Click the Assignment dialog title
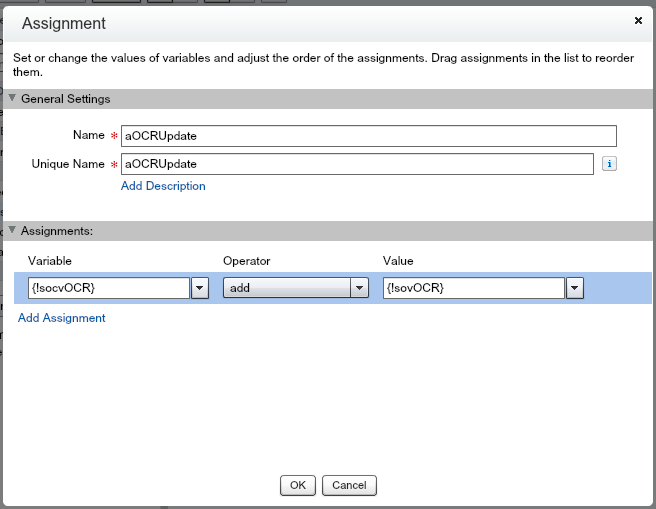 (x=64, y=23)
